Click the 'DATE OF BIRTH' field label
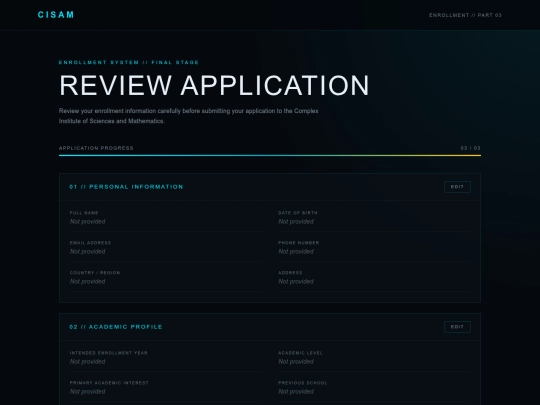 [298, 213]
